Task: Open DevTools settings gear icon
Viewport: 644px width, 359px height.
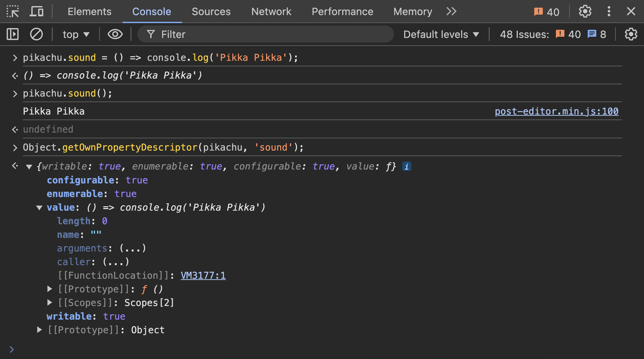Action: pyautogui.click(x=585, y=11)
